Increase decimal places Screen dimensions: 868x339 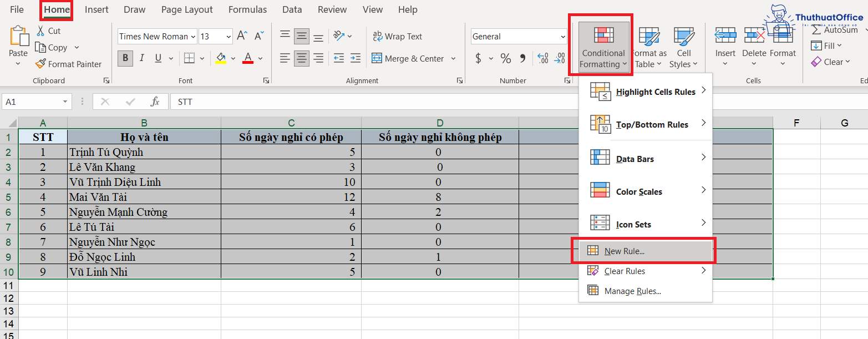[543, 58]
